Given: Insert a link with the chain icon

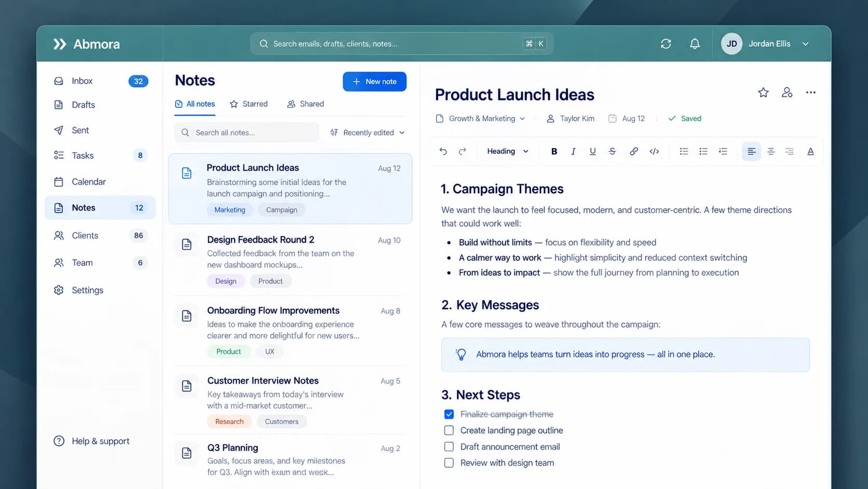Looking at the screenshot, I should [634, 151].
